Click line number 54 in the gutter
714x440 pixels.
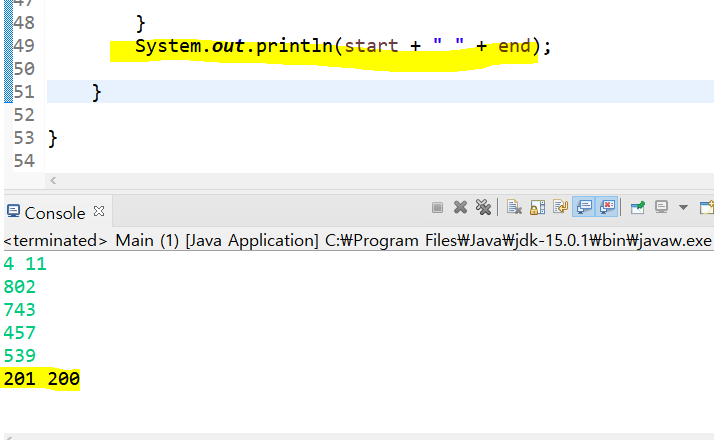[x=24, y=160]
